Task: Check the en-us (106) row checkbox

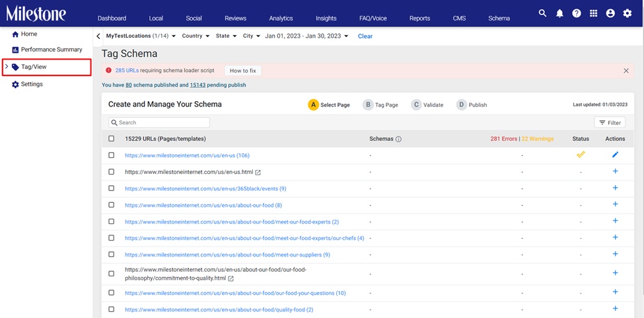Action: click(112, 155)
